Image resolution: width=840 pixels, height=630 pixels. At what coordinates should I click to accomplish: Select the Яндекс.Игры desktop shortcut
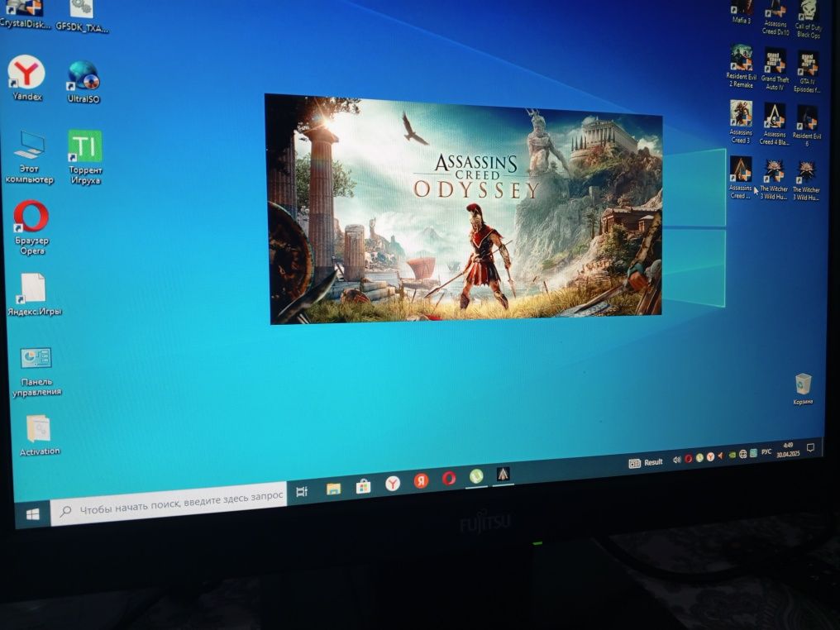tap(34, 294)
